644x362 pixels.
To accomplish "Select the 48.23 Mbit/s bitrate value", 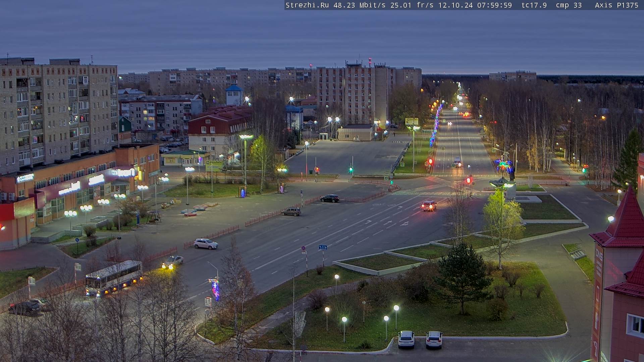I will tap(360, 5).
